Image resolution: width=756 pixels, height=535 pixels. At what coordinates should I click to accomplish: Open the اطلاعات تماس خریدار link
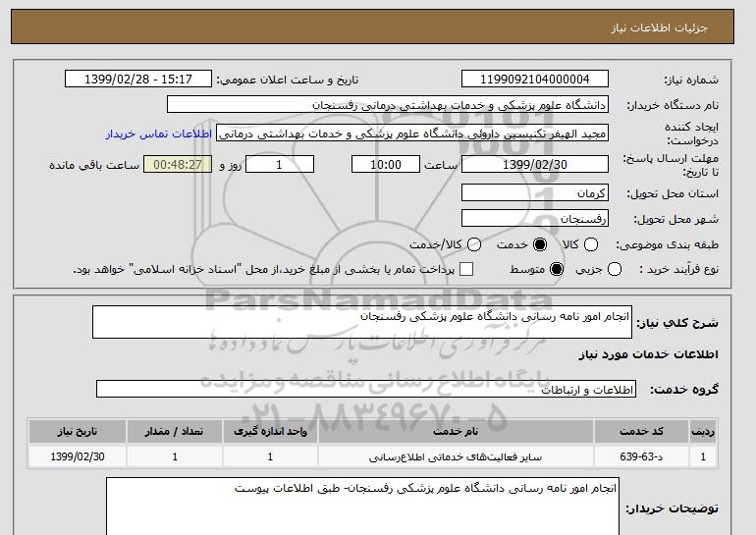point(159,134)
